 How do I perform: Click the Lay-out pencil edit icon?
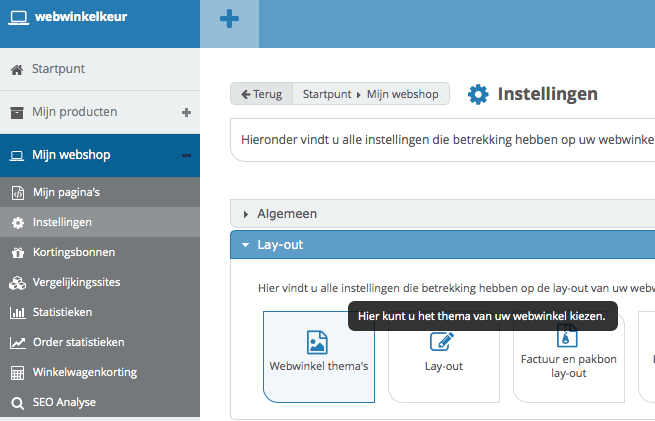442,342
